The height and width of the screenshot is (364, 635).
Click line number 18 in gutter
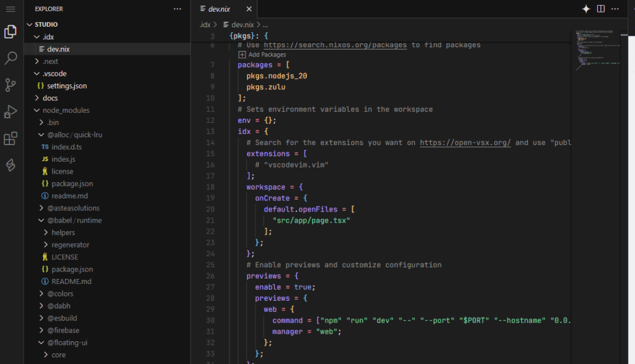click(210, 187)
